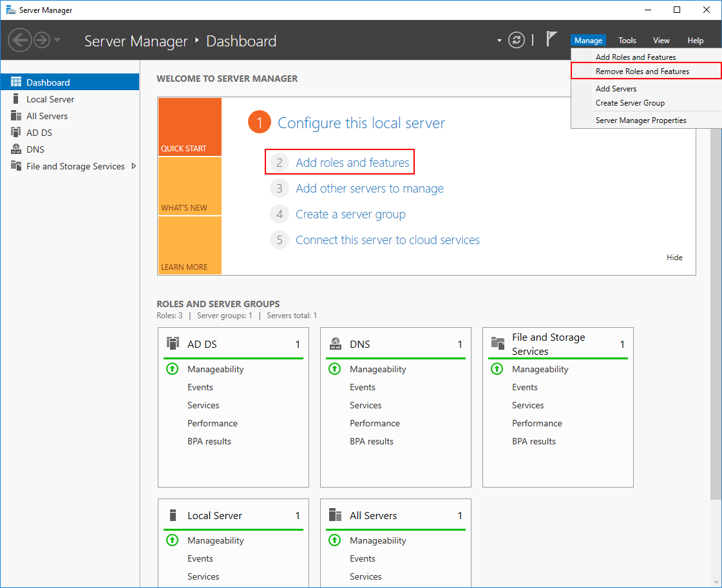This screenshot has height=588, width=722.
Task: Open BPA results in File and Storage tile
Action: [x=534, y=441]
